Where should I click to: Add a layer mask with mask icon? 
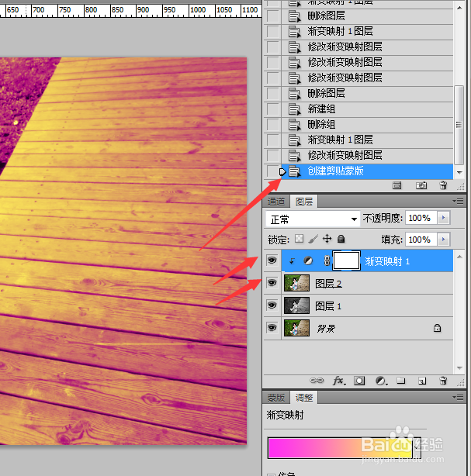click(359, 381)
